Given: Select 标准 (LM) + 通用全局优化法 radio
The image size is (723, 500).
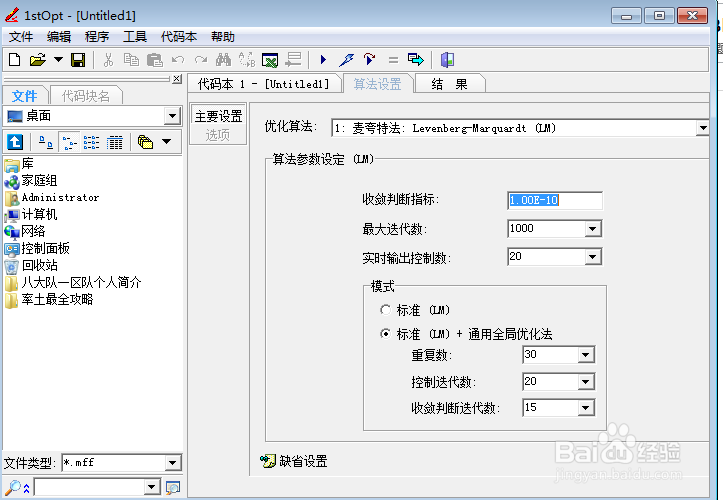Looking at the screenshot, I should click(385, 333).
